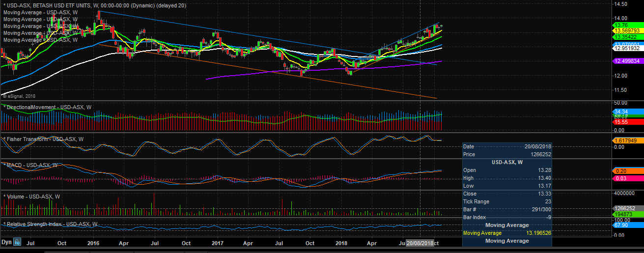Image resolution: width=644 pixels, height=253 pixels.
Task: Click the orange 1.617949 Fisher Transform tag
Action: point(628,141)
